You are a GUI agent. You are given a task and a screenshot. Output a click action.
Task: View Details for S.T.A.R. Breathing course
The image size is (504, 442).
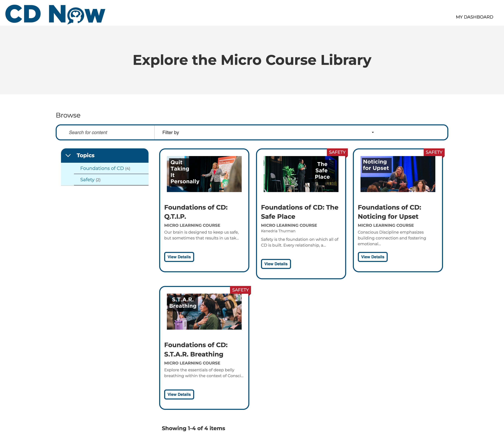point(179,394)
